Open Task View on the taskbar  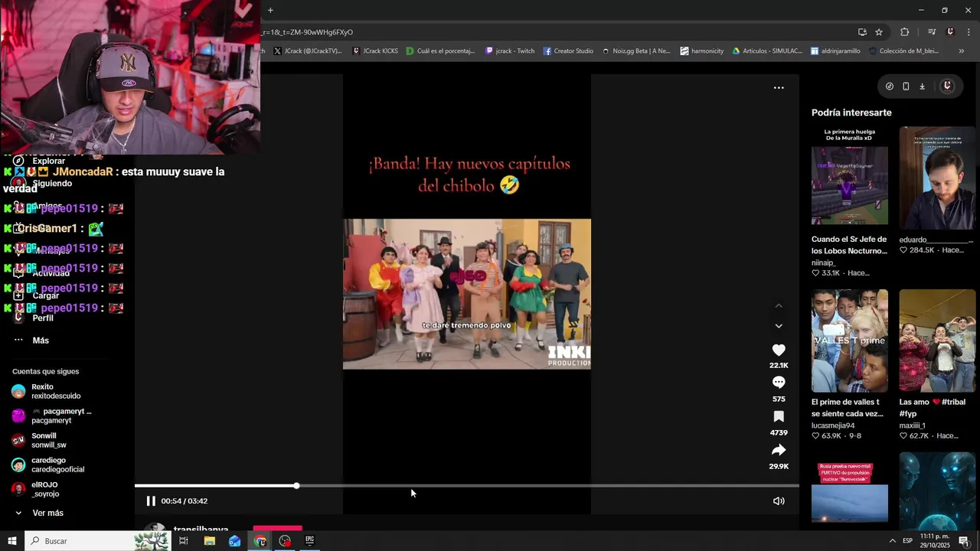point(184,541)
